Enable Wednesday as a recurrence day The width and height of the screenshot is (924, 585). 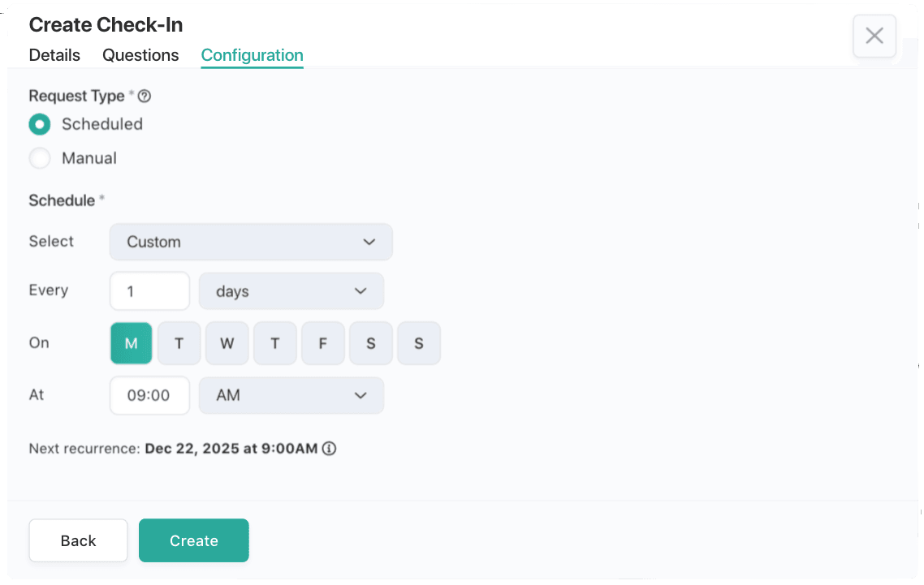227,342
